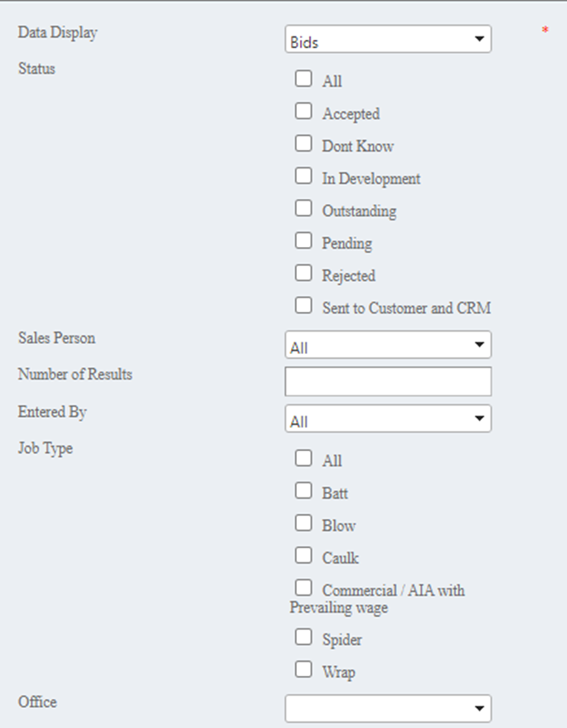This screenshot has width=567, height=728.
Task: Check the Status All checkbox
Action: (304, 80)
